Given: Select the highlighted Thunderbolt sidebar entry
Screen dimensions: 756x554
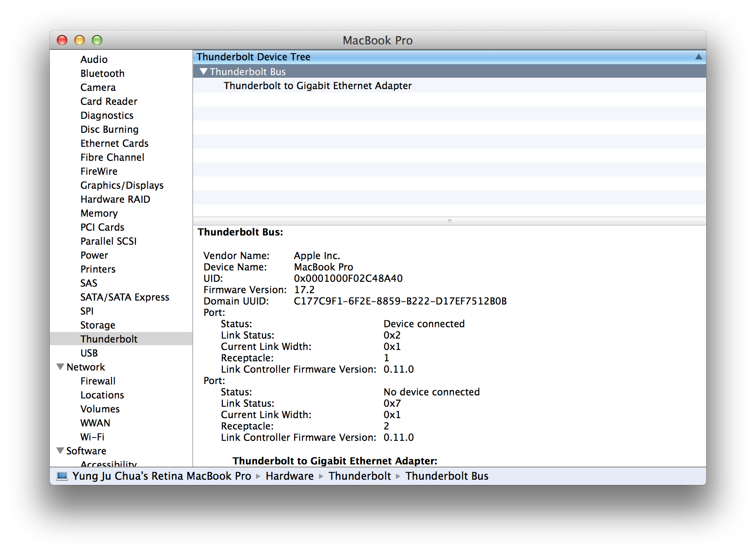Looking at the screenshot, I should [121, 339].
